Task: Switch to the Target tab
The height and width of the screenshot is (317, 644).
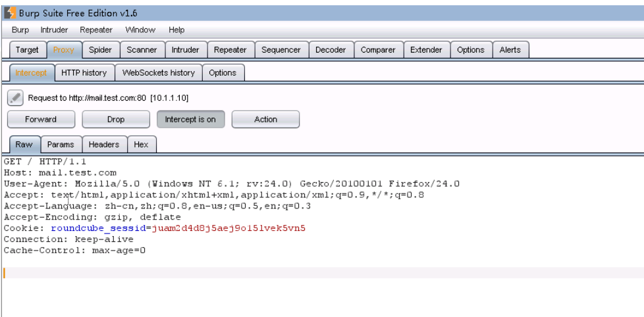Action: click(27, 49)
